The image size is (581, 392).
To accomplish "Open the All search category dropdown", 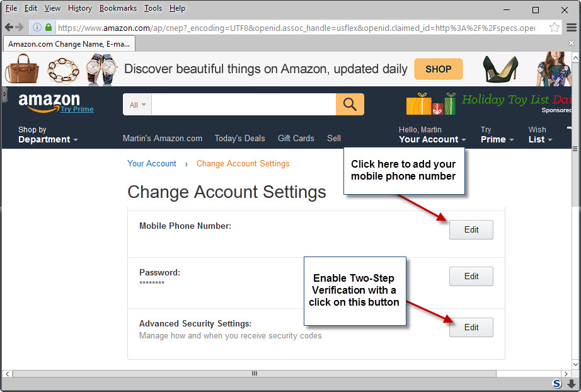I will (x=137, y=105).
